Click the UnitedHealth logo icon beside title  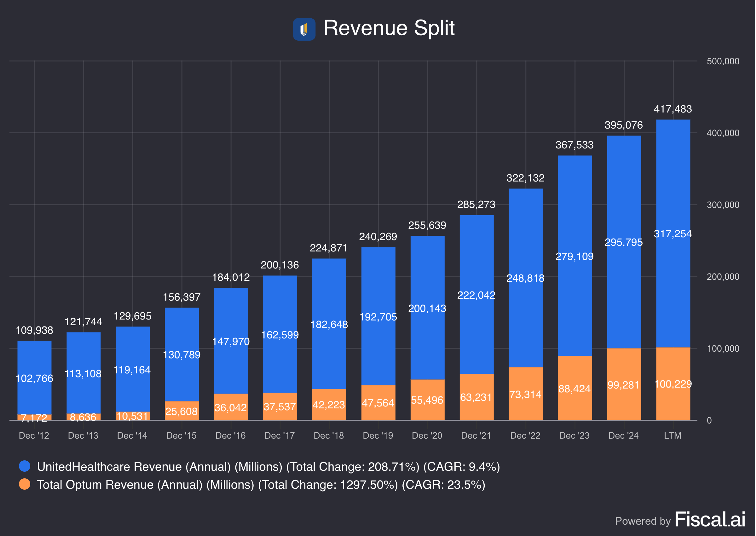click(x=304, y=29)
